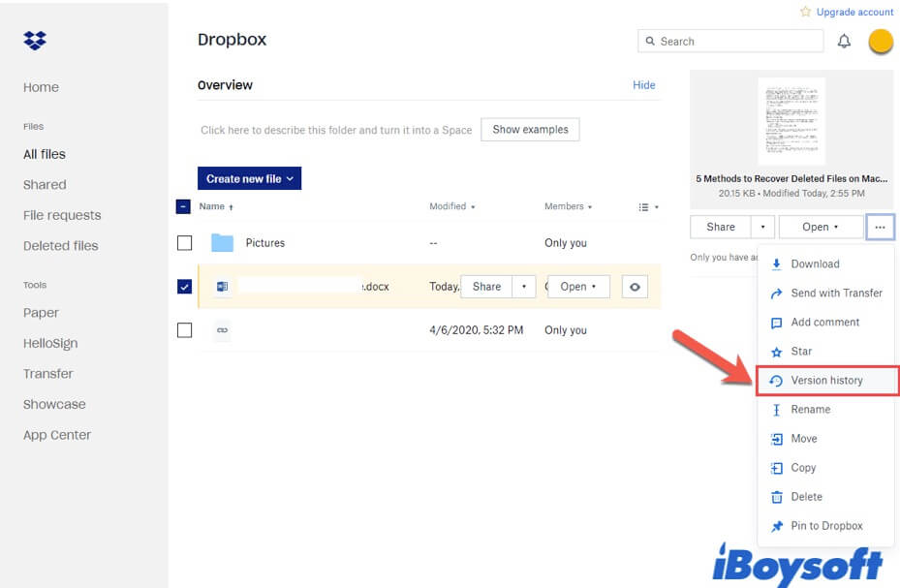This screenshot has height=588, width=900.
Task: Click the Pictures folder icon
Action: click(x=223, y=243)
